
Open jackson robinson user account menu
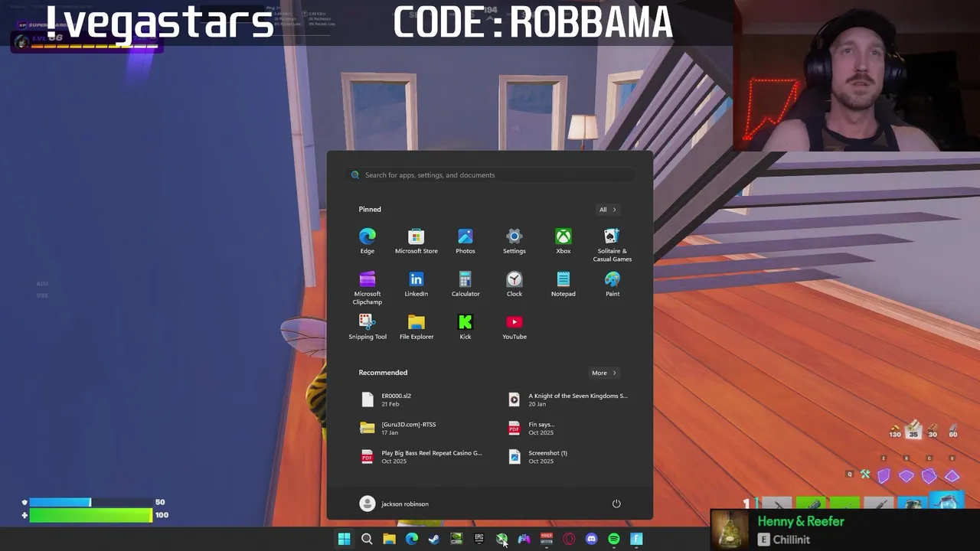394,504
